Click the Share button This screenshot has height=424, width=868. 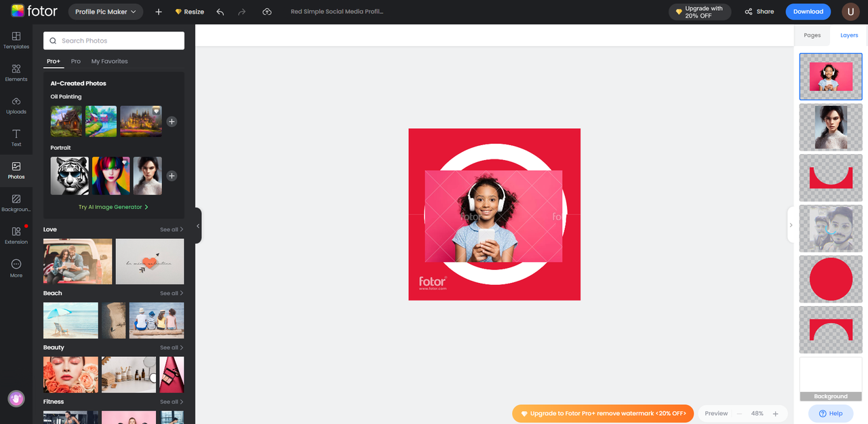(x=759, y=12)
